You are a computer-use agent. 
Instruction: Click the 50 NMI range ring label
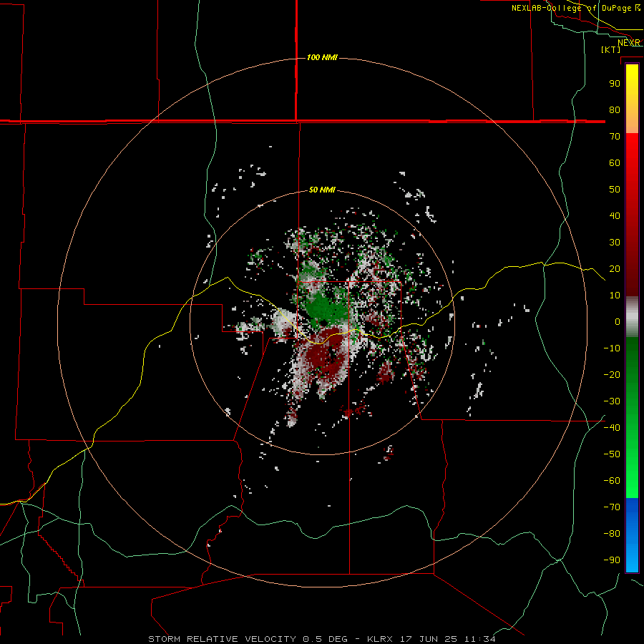(322, 190)
